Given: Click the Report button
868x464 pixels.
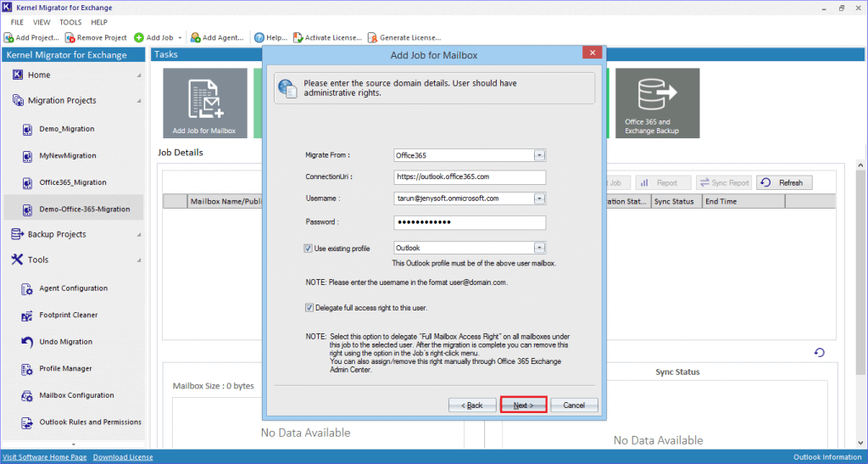Looking at the screenshot, I should [x=663, y=182].
